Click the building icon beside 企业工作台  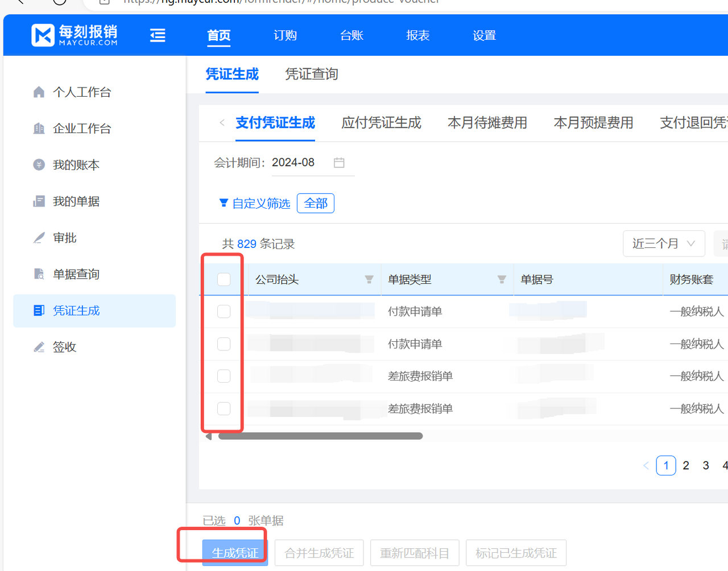pos(39,129)
